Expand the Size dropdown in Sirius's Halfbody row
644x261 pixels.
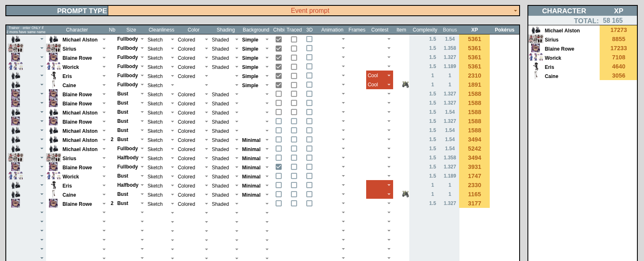point(142,158)
